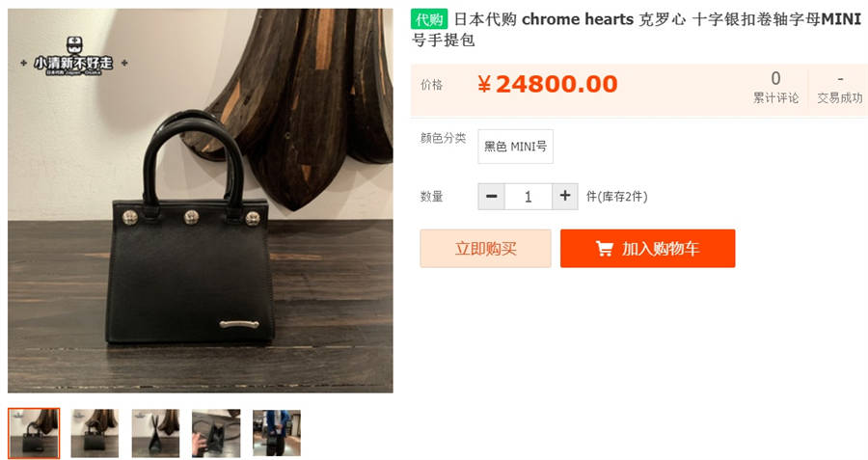Click the ¥24800.00 price text
868x460 pixels.
coord(548,84)
